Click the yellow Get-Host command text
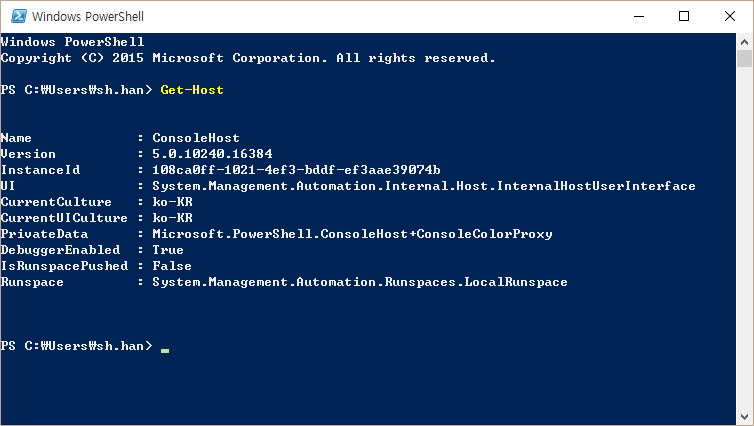The image size is (754, 426). (192, 90)
